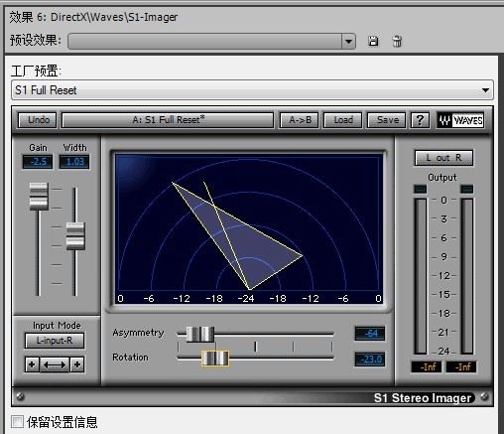Click the Width value field 1.03
Image resolution: width=504 pixels, height=434 pixels.
pyautogui.click(x=74, y=162)
